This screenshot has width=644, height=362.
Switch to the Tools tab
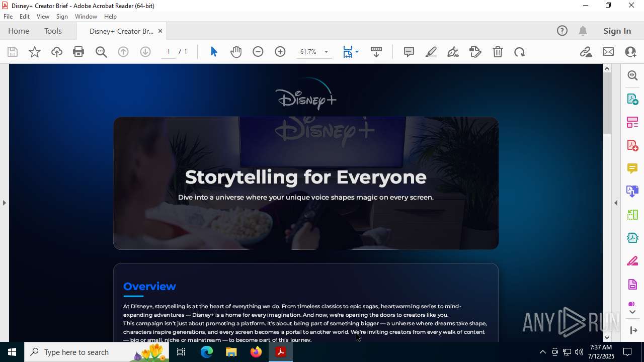point(53,31)
